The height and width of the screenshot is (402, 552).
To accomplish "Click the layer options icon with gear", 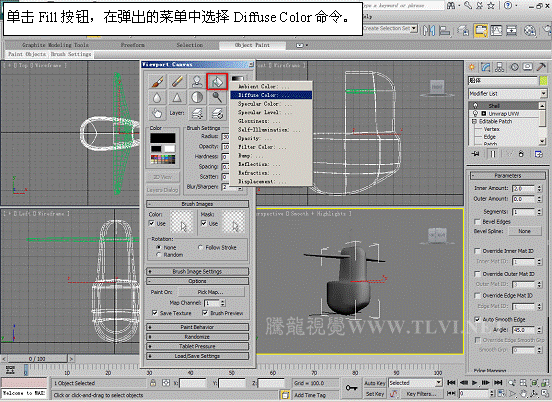I will (x=217, y=113).
